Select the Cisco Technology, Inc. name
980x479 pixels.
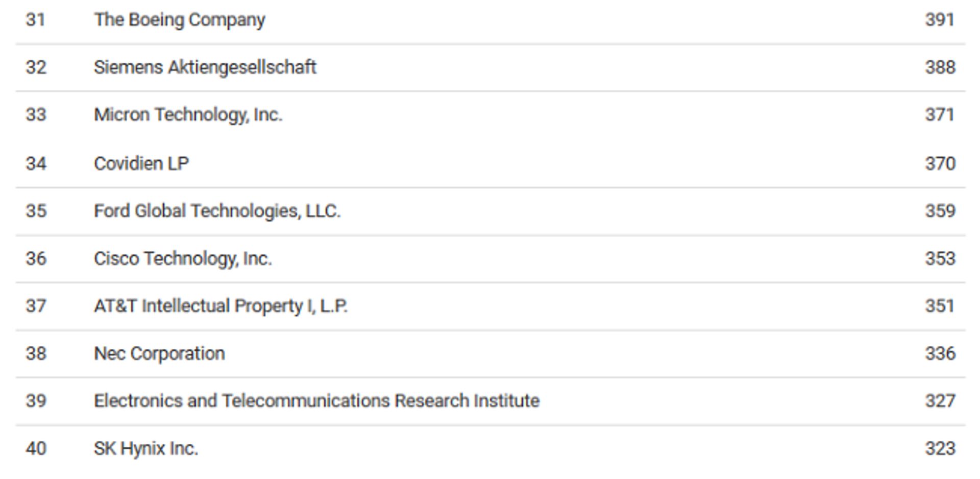(183, 259)
